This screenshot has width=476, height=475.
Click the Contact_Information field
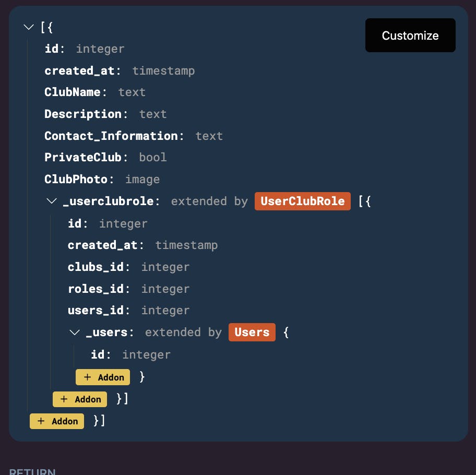111,136
